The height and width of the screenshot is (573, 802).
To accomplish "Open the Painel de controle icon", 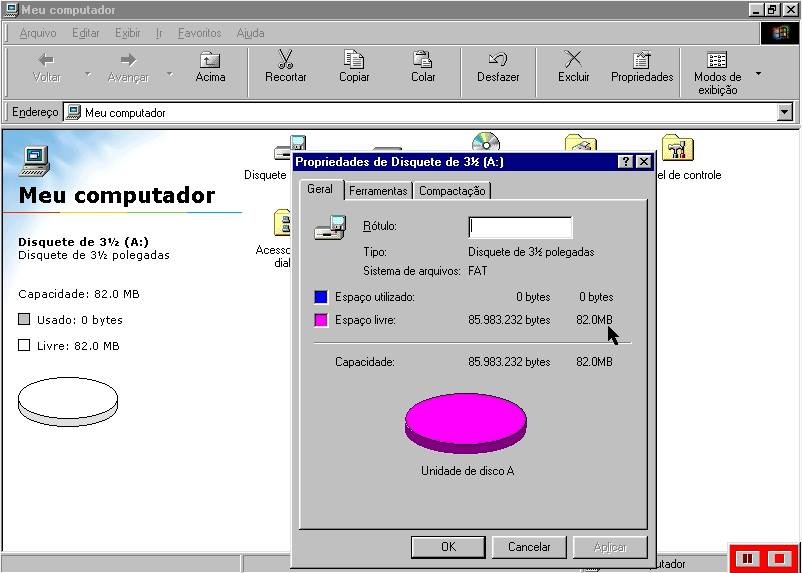I will (x=678, y=148).
